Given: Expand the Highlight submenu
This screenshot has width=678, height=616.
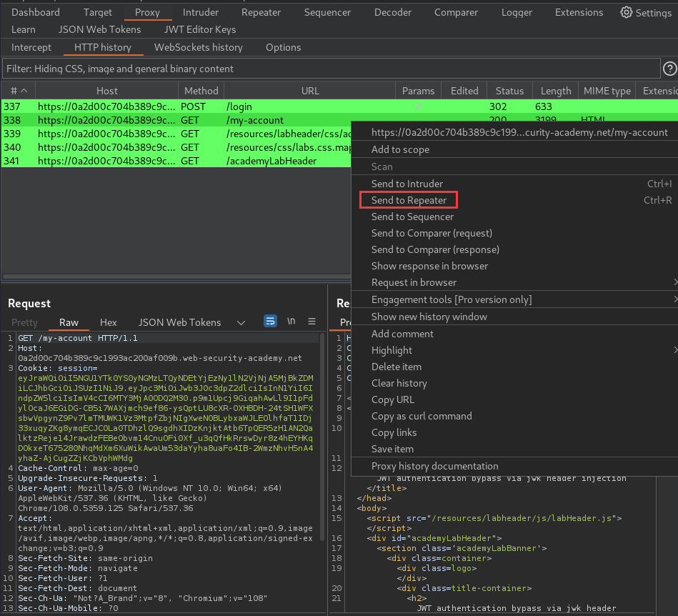Looking at the screenshot, I should click(x=675, y=350).
